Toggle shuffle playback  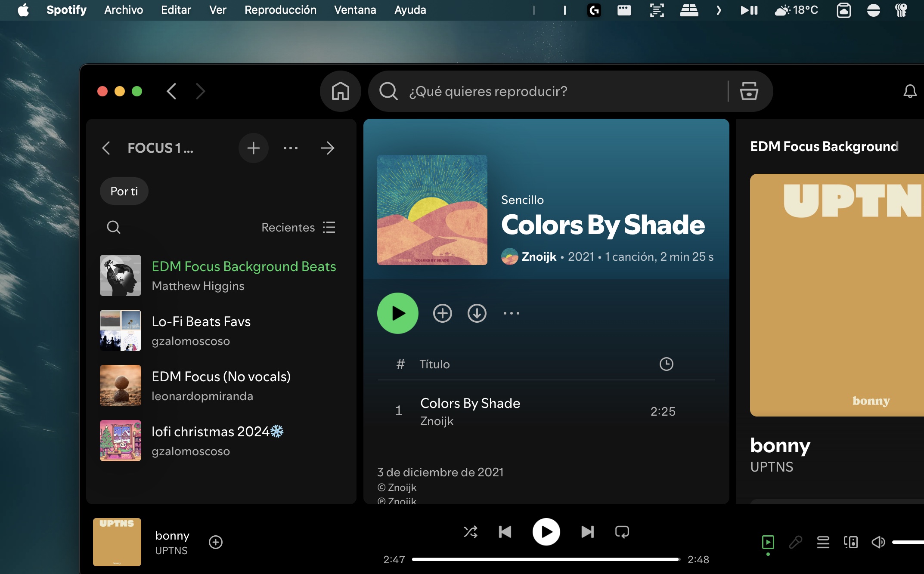click(470, 532)
